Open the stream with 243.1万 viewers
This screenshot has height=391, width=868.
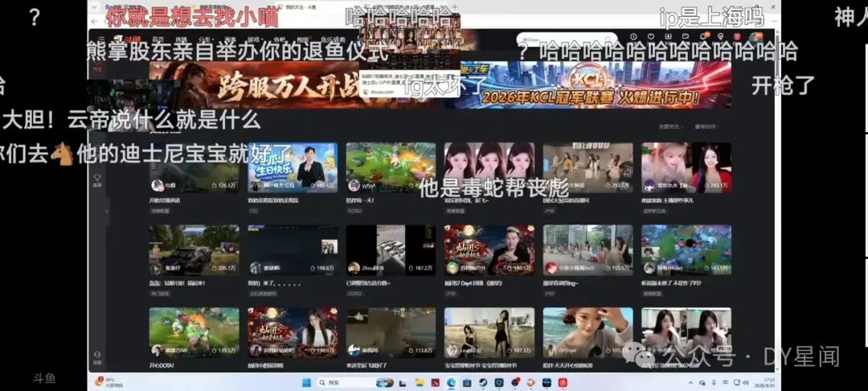(686, 167)
